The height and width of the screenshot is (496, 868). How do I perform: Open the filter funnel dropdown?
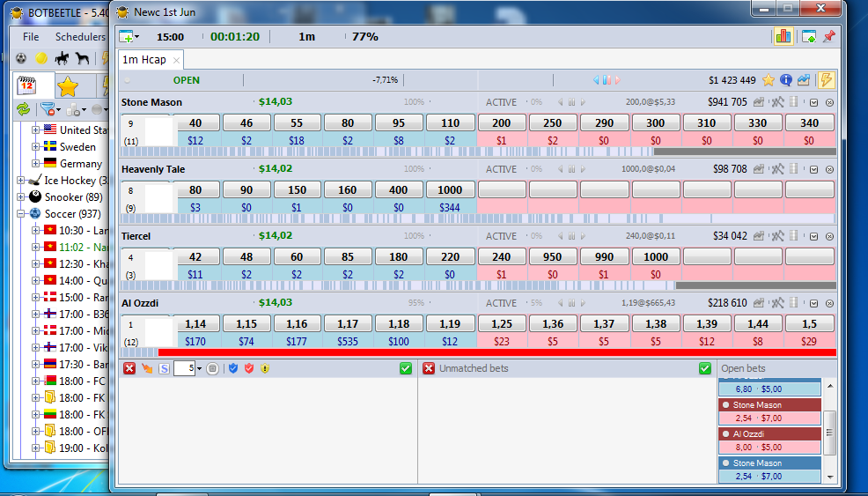click(50, 109)
